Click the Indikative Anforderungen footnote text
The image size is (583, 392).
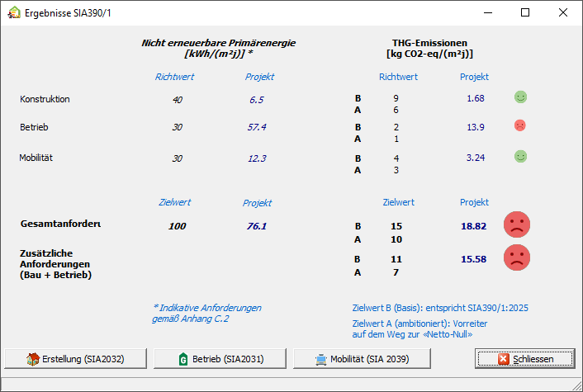click(206, 313)
